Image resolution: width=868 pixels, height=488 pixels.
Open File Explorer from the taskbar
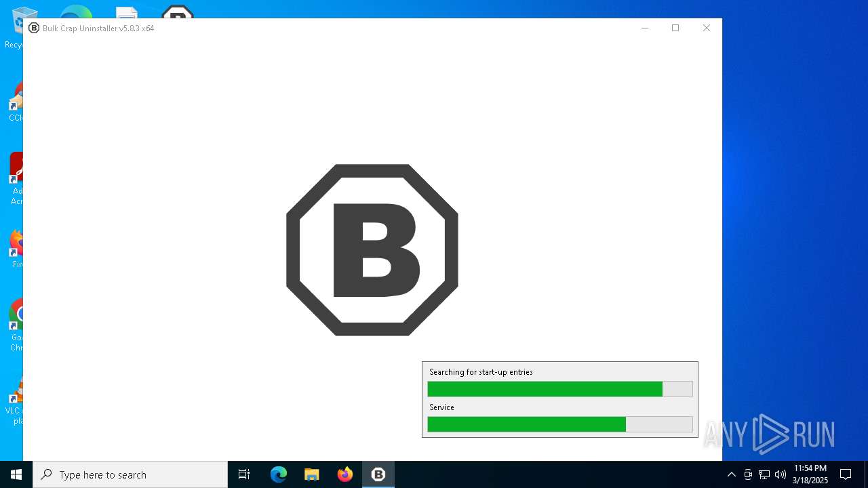(x=311, y=474)
